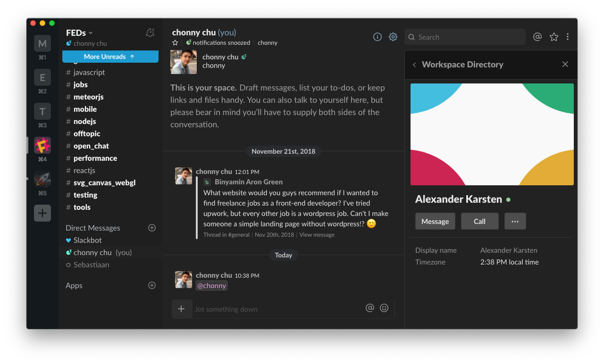The height and width of the screenshot is (364, 604).
Task: Open the Apps section header
Action: coord(74,285)
